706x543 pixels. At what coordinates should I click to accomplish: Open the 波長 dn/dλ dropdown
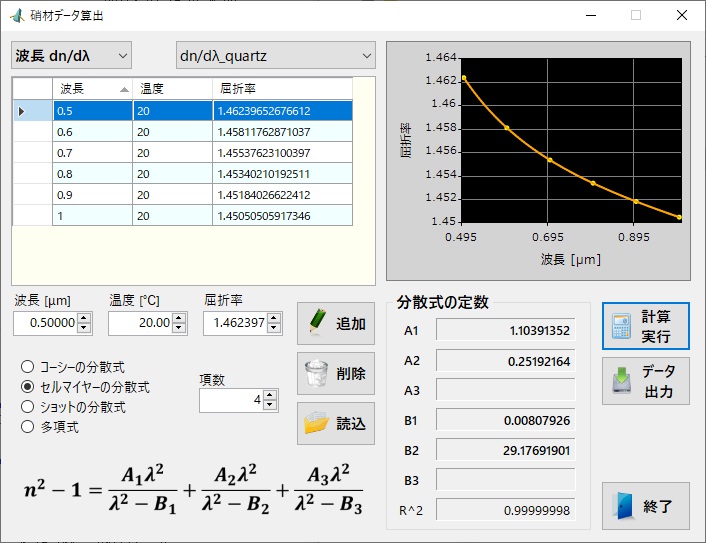(x=72, y=55)
